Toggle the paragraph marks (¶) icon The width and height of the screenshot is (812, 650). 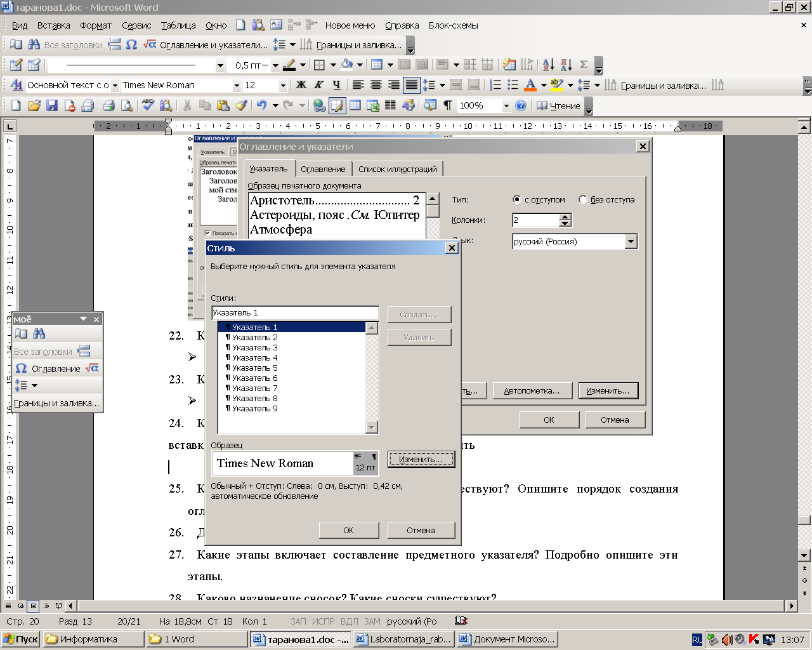[447, 105]
